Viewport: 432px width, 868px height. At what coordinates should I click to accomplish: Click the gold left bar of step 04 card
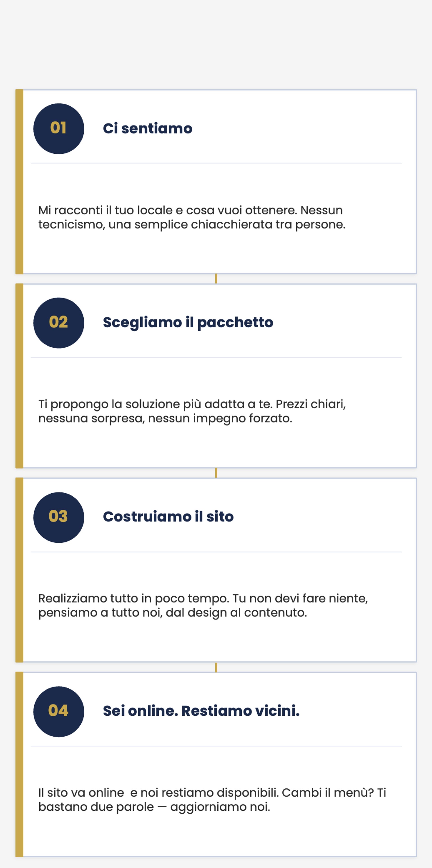tap(19, 764)
